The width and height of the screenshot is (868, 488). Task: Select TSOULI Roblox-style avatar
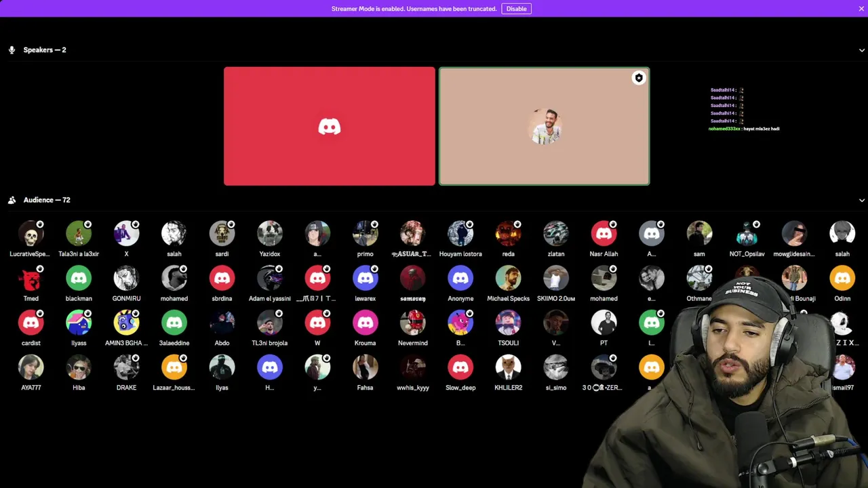508,323
